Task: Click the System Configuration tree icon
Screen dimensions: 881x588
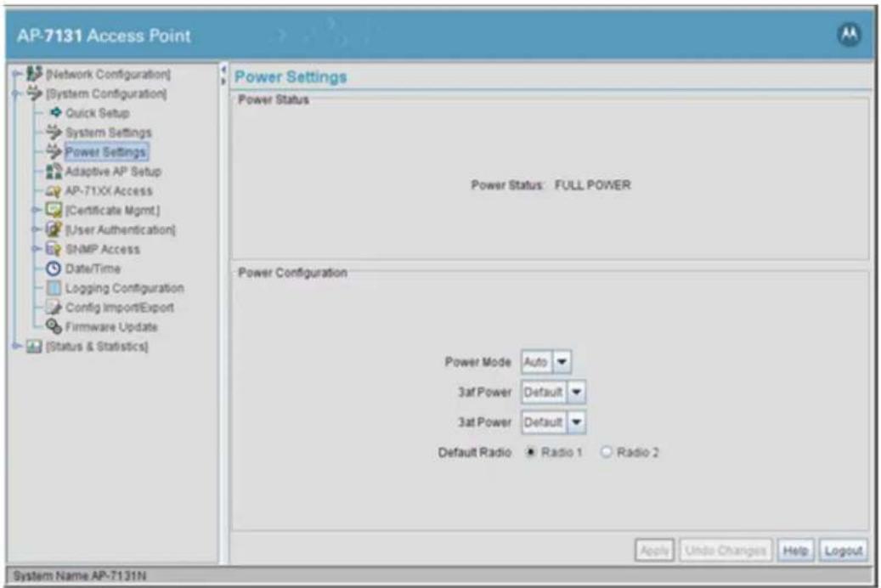Action: tap(34, 93)
